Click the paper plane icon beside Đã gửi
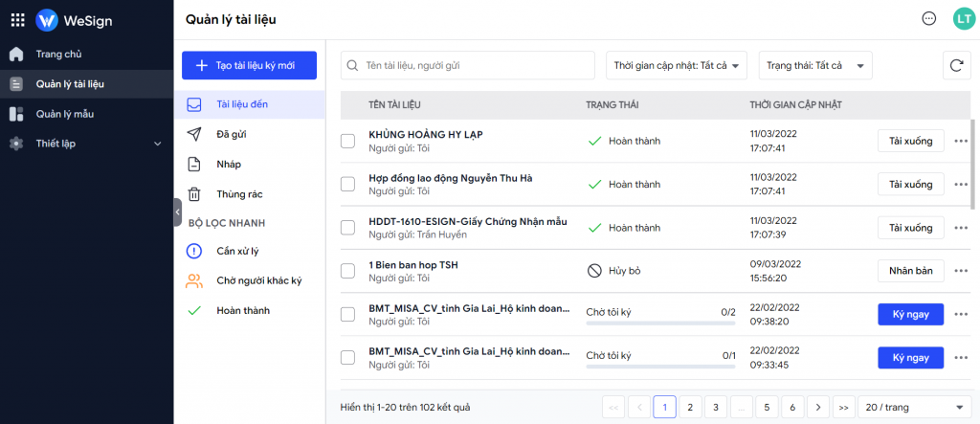980x424 pixels. (194, 134)
